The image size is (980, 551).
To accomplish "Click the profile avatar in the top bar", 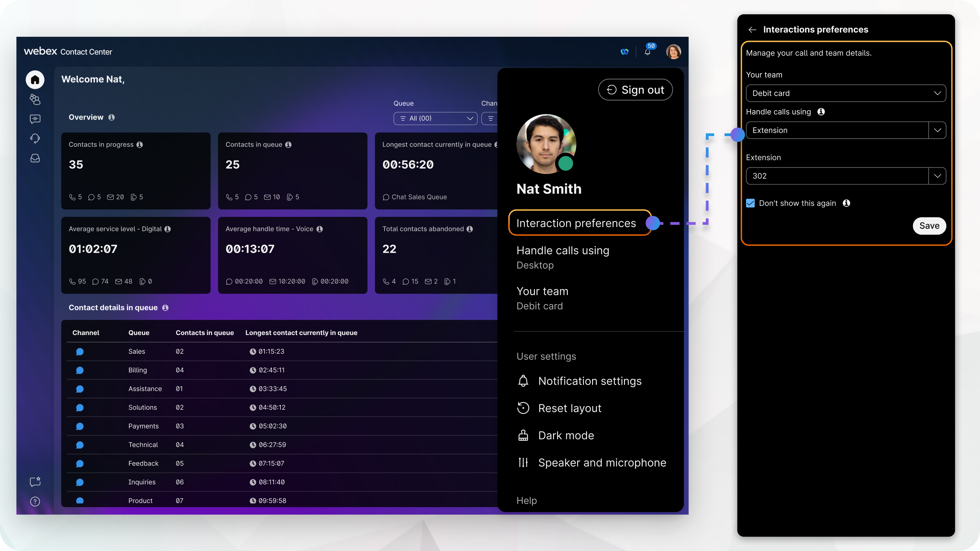I will tap(673, 52).
